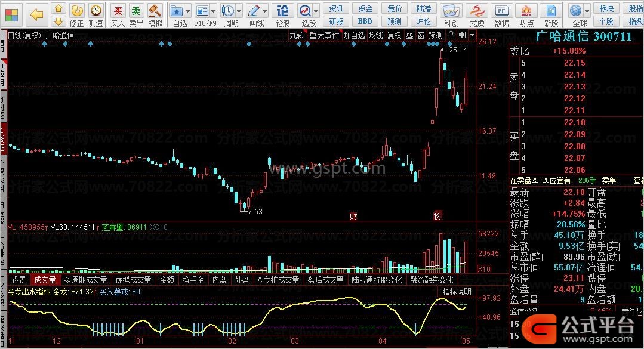Click the green 卖出 sell icon
The height and width of the screenshot is (349, 644).
point(136,11)
